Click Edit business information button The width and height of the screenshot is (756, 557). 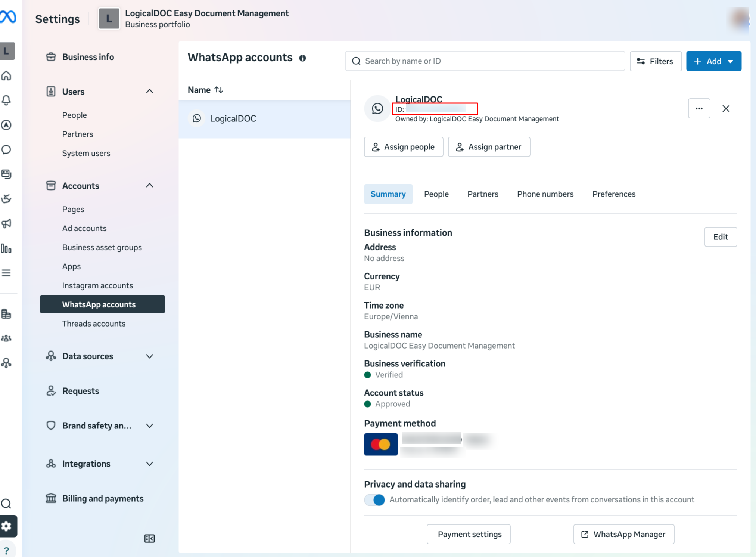coord(721,237)
